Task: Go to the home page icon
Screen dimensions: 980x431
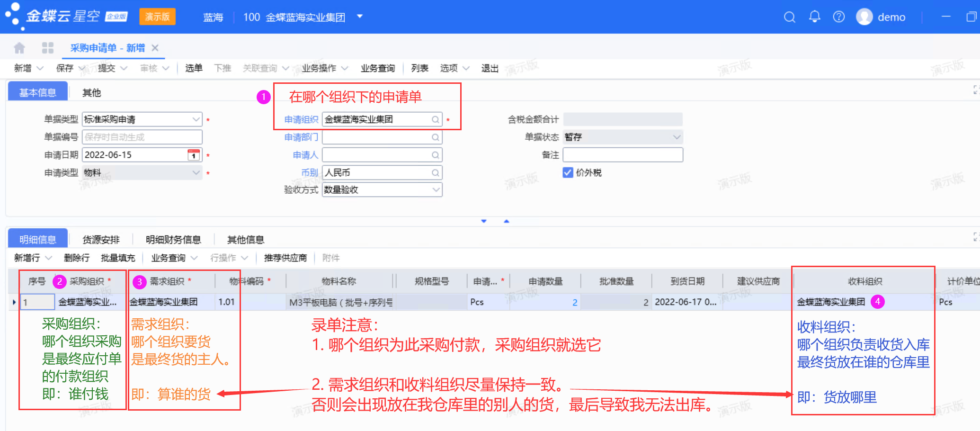Action: tap(19, 48)
